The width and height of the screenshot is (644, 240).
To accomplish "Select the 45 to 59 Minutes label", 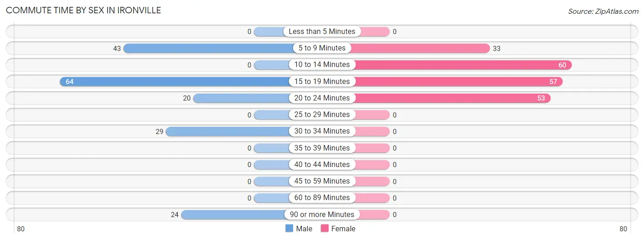I will click(x=322, y=181).
